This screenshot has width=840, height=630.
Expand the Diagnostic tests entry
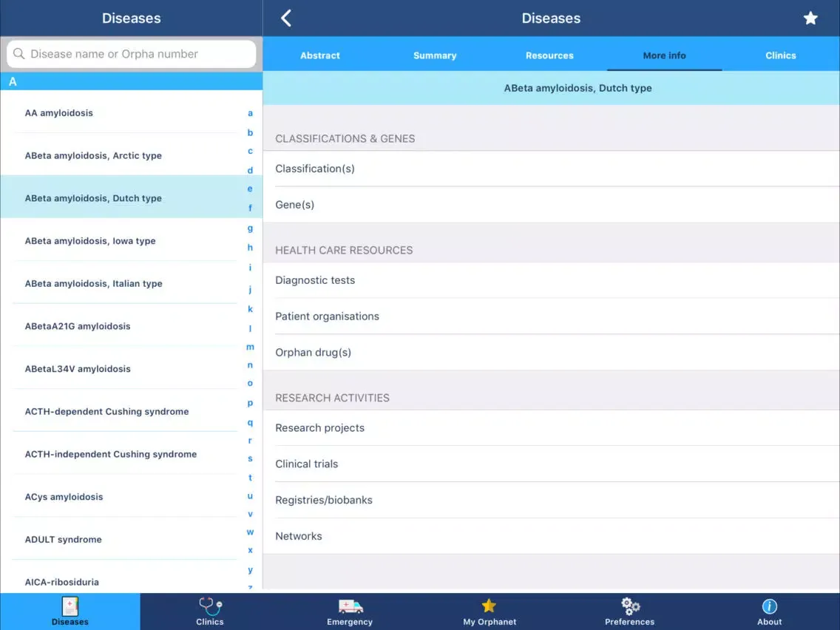551,280
